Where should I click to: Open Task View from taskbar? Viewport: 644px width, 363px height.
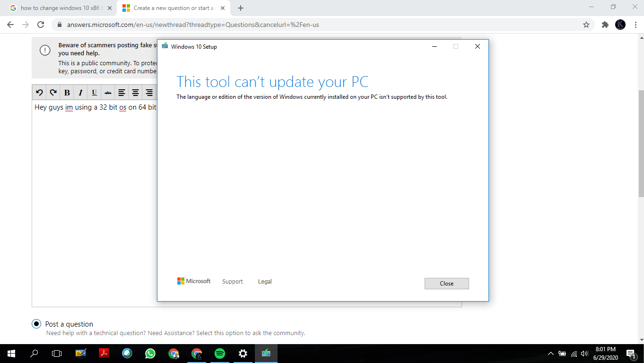click(x=57, y=353)
